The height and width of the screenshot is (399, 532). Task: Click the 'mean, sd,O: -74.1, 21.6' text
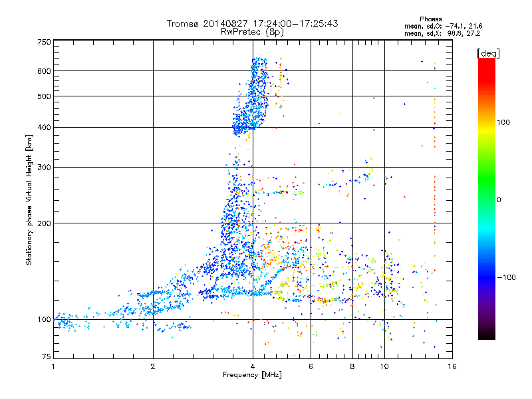click(443, 26)
